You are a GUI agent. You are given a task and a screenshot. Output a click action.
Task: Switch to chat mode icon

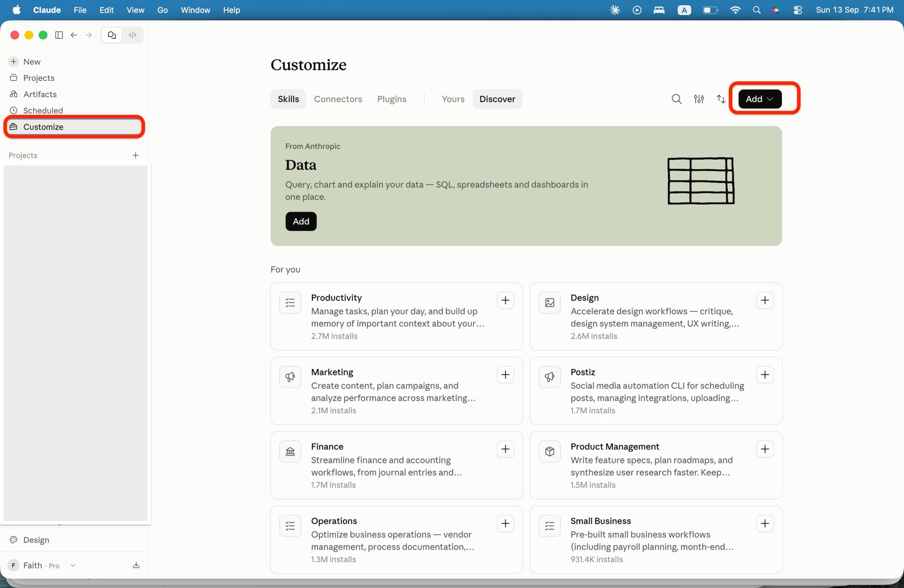click(x=111, y=35)
